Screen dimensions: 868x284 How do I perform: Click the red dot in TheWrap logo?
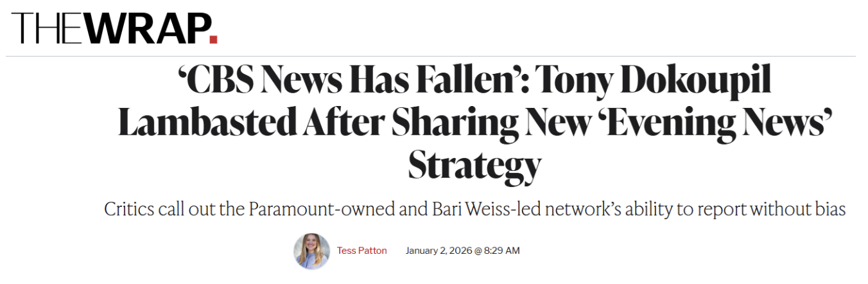click(x=214, y=40)
